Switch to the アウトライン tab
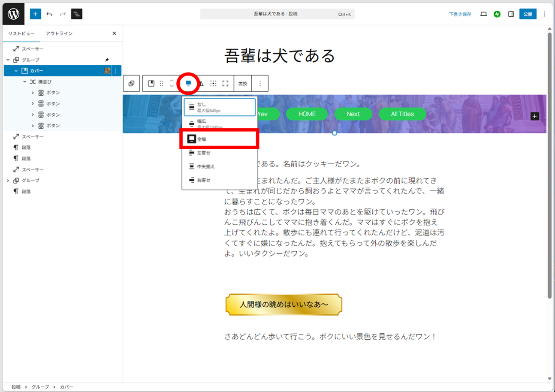The width and height of the screenshot is (555, 392). pos(59,33)
